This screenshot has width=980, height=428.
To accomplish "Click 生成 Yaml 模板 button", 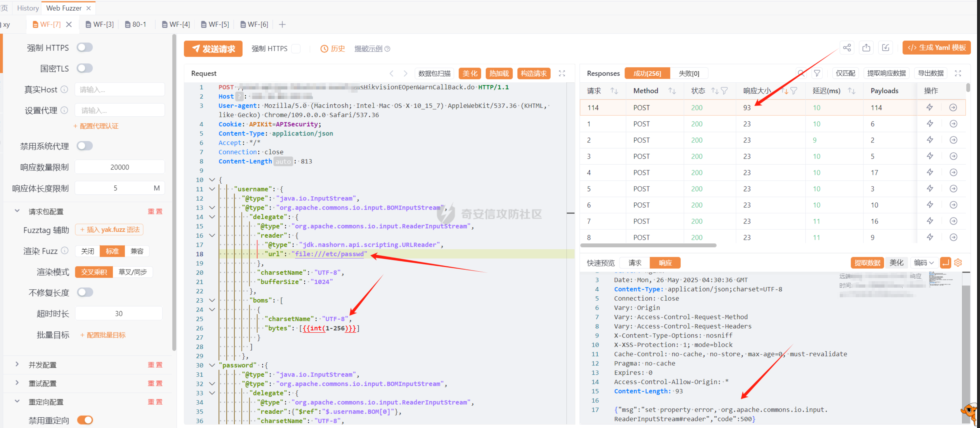I will 936,48.
